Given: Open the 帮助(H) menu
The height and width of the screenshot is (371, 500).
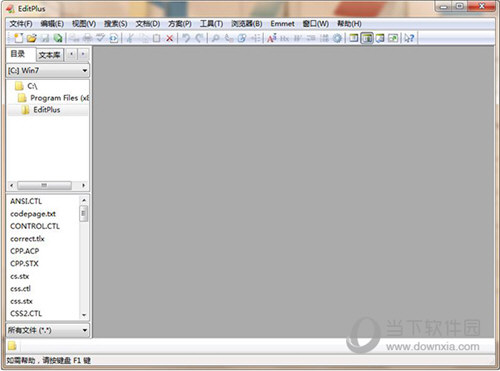Looking at the screenshot, I should (x=349, y=24).
